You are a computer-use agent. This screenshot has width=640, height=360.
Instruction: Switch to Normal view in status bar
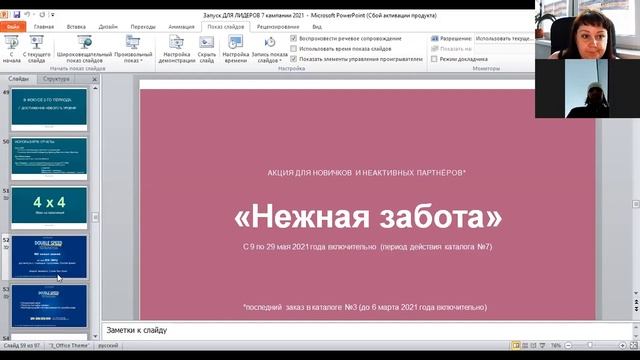click(x=516, y=346)
